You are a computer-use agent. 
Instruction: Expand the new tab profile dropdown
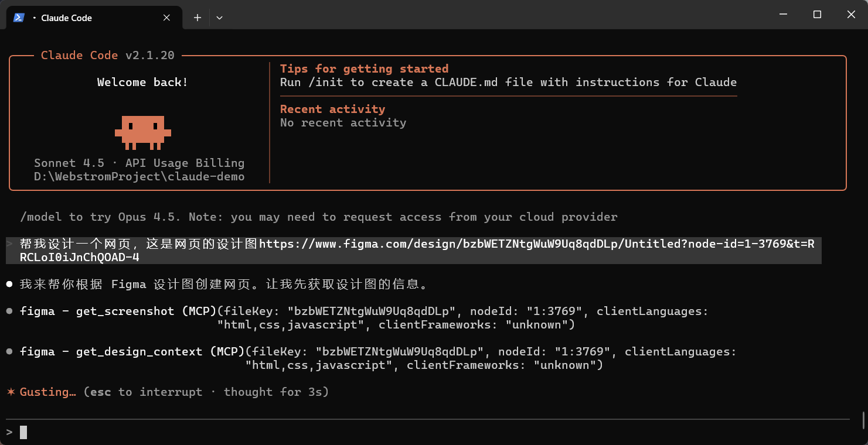click(x=219, y=18)
